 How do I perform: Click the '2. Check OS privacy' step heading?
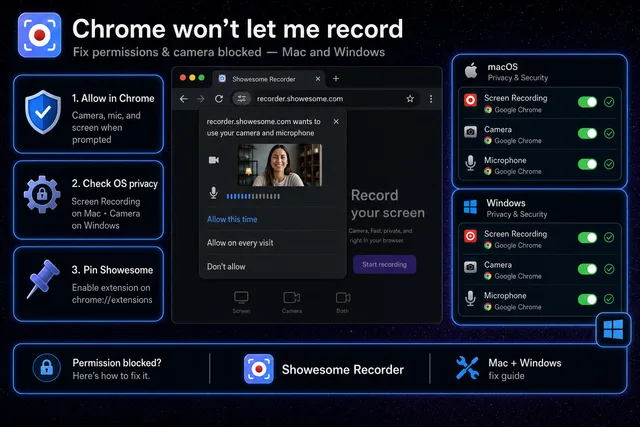[x=115, y=184]
